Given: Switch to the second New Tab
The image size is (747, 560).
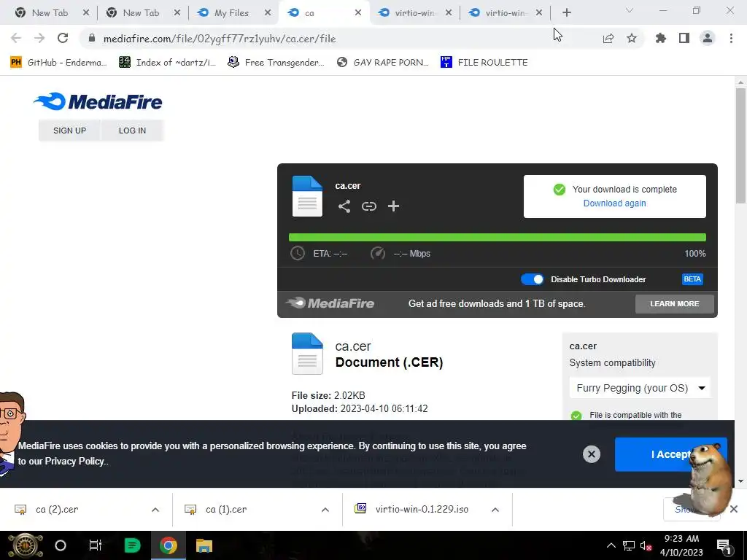Looking at the screenshot, I should point(142,13).
